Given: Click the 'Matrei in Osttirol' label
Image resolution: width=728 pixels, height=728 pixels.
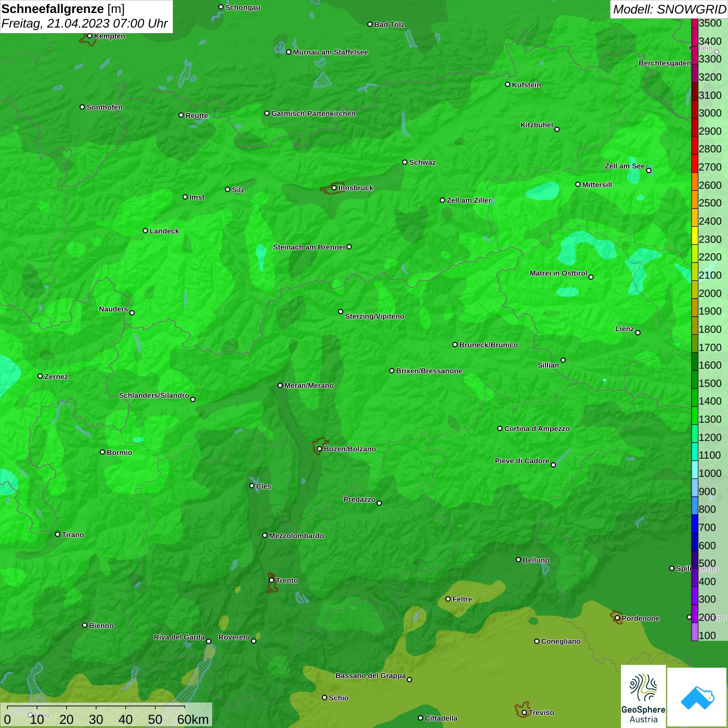Looking at the screenshot, I should pos(558,273).
